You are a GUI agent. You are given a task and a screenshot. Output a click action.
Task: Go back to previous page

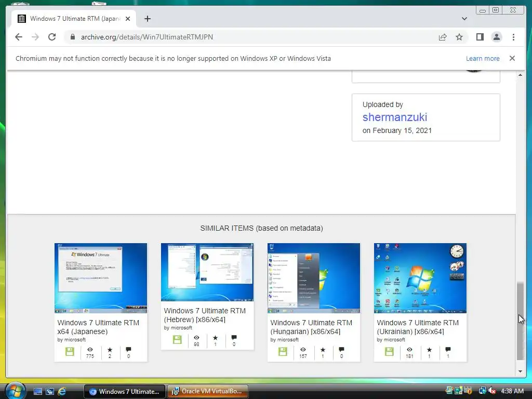[x=19, y=37]
